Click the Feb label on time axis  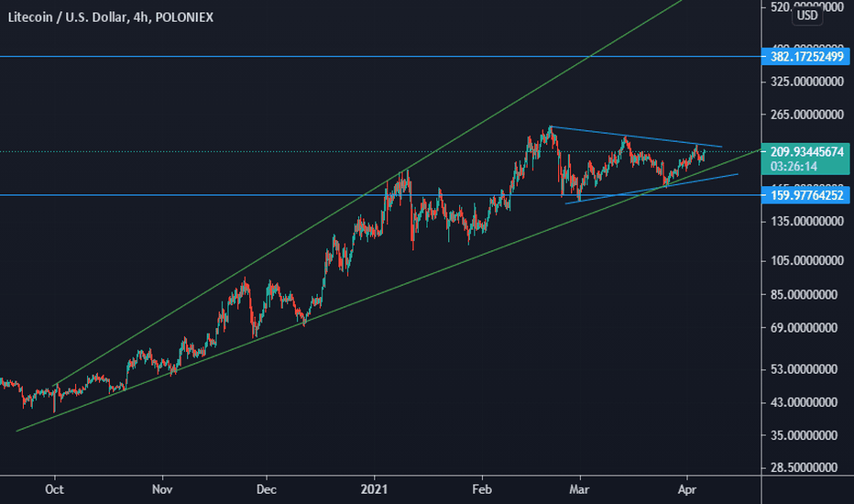(x=482, y=489)
